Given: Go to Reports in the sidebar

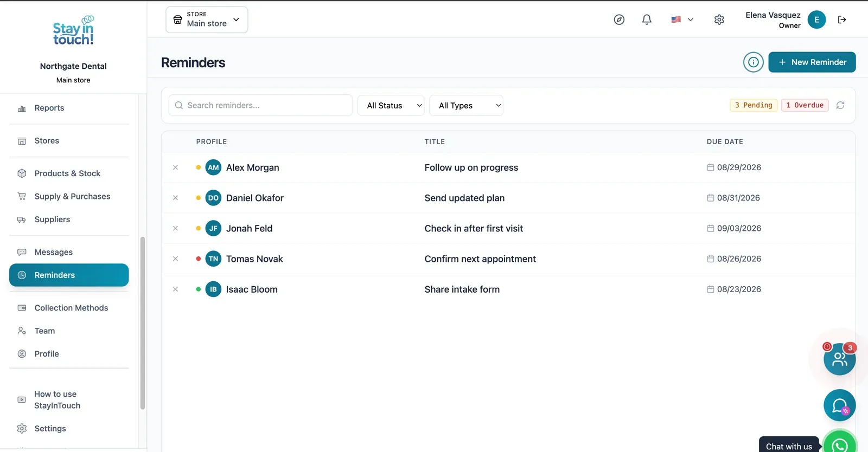Looking at the screenshot, I should [69, 108].
